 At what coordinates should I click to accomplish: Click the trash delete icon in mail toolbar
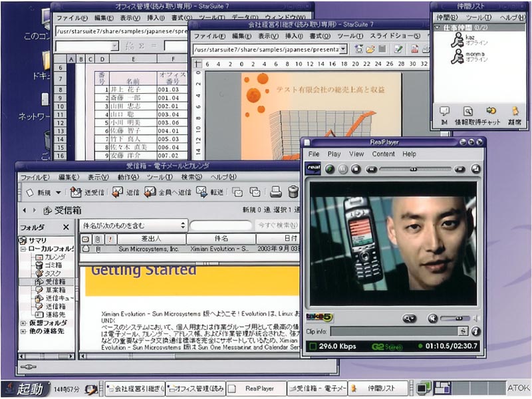click(x=293, y=192)
